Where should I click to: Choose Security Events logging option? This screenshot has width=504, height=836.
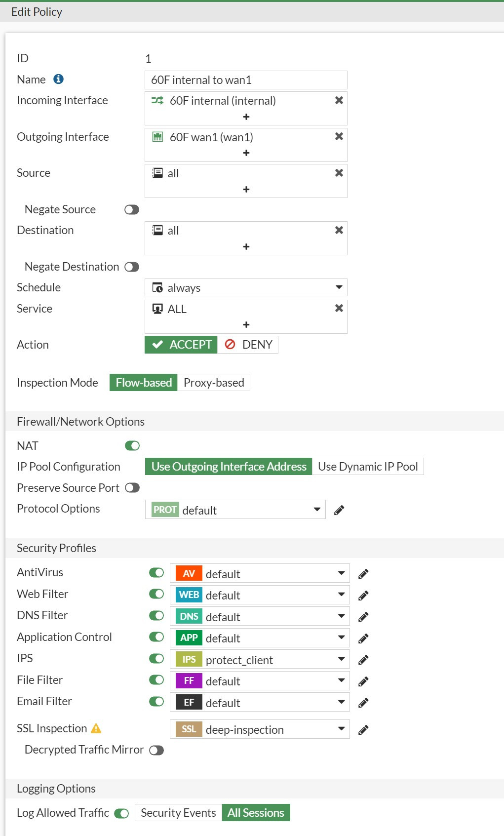click(x=178, y=813)
